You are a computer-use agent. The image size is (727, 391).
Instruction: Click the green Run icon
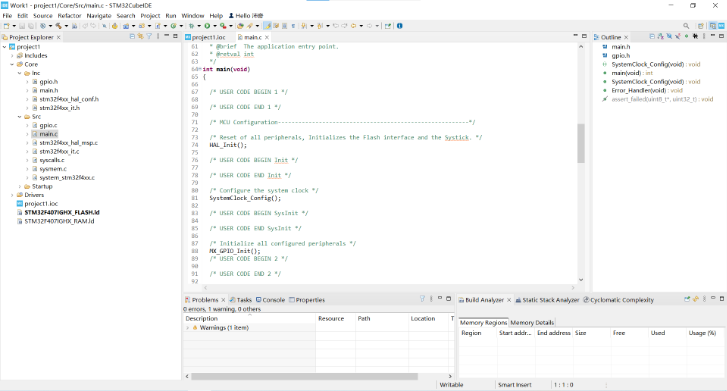coord(207,26)
